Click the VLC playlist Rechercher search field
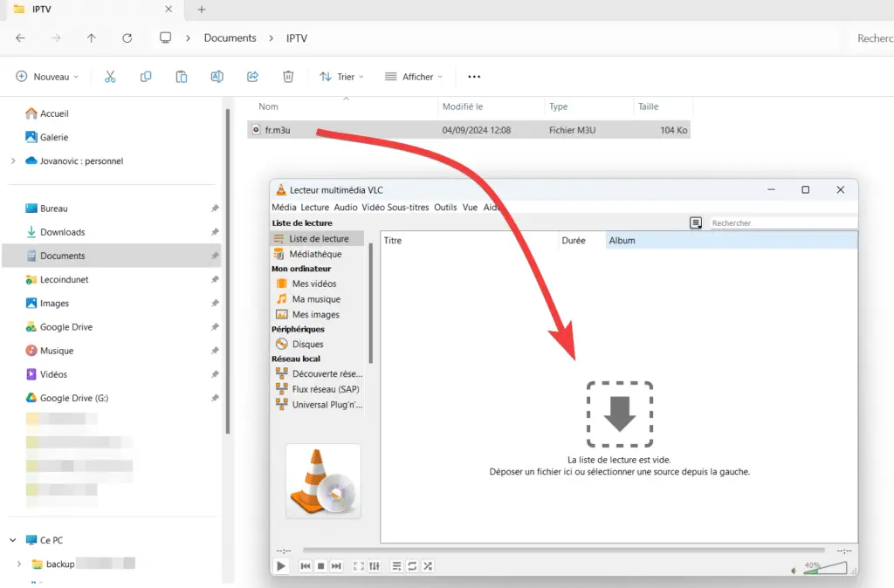The height and width of the screenshot is (588, 894). point(781,223)
